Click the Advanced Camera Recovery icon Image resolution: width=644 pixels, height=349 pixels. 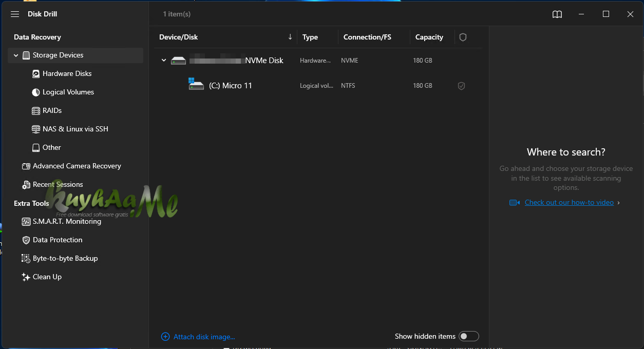point(26,166)
